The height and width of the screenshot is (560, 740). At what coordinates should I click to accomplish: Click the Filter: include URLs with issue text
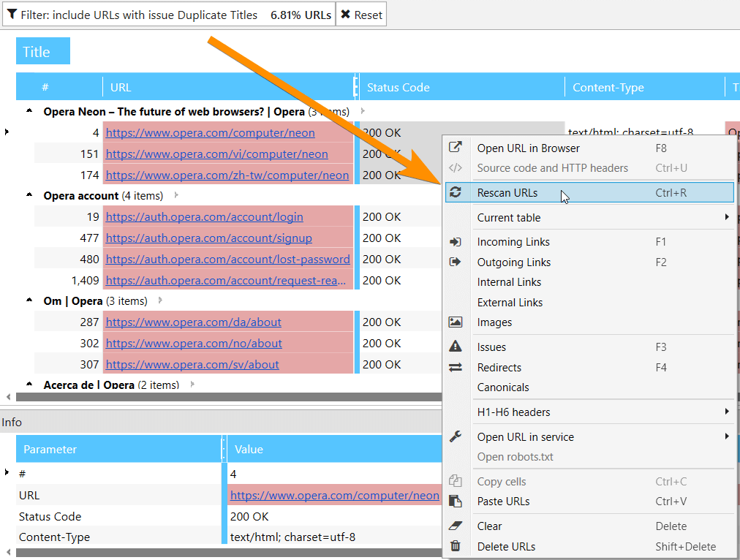pos(139,15)
